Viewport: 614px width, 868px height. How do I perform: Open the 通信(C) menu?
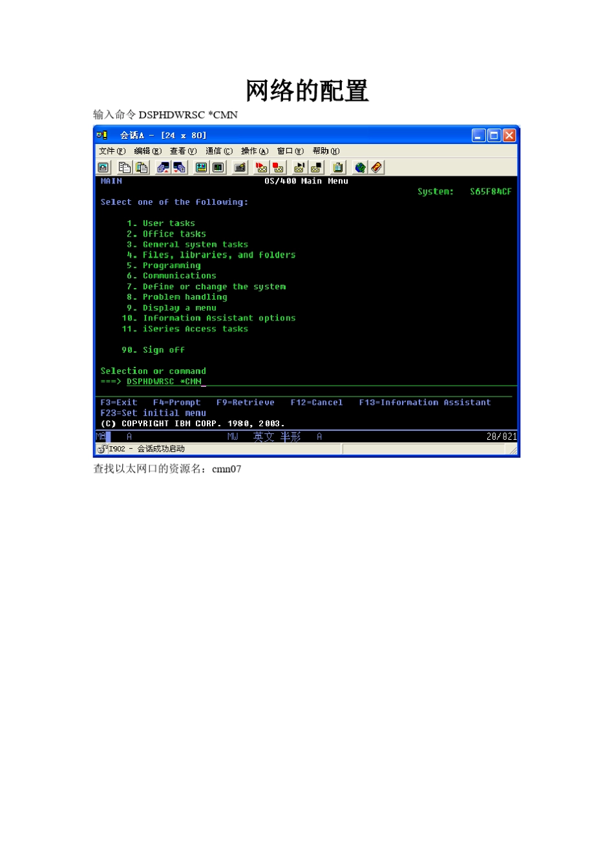coord(219,151)
